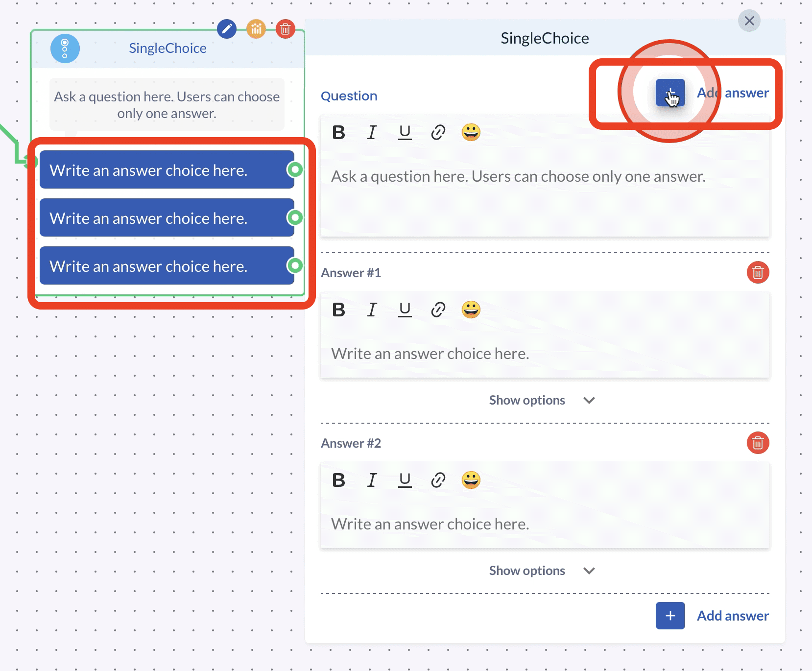Click the bottom Add answer link text
812x671 pixels.
(x=733, y=616)
